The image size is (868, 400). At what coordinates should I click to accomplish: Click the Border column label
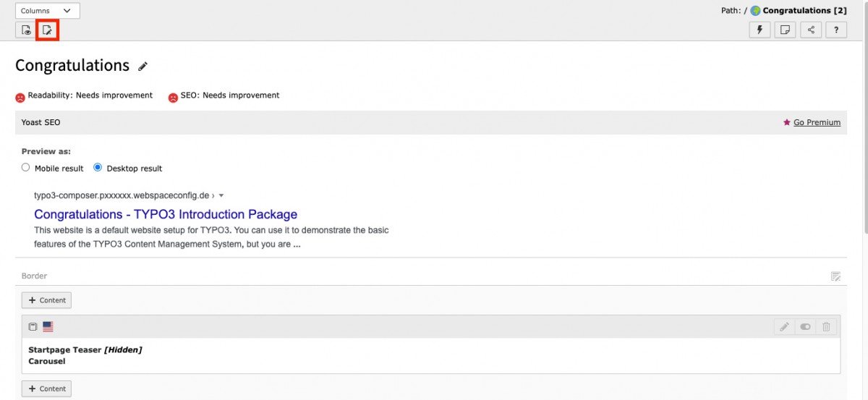34,276
